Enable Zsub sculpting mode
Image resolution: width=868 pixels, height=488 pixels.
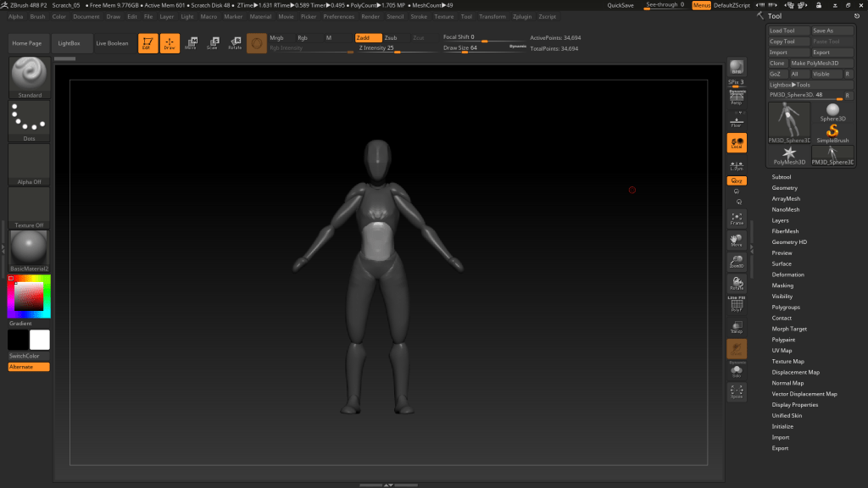tap(391, 38)
